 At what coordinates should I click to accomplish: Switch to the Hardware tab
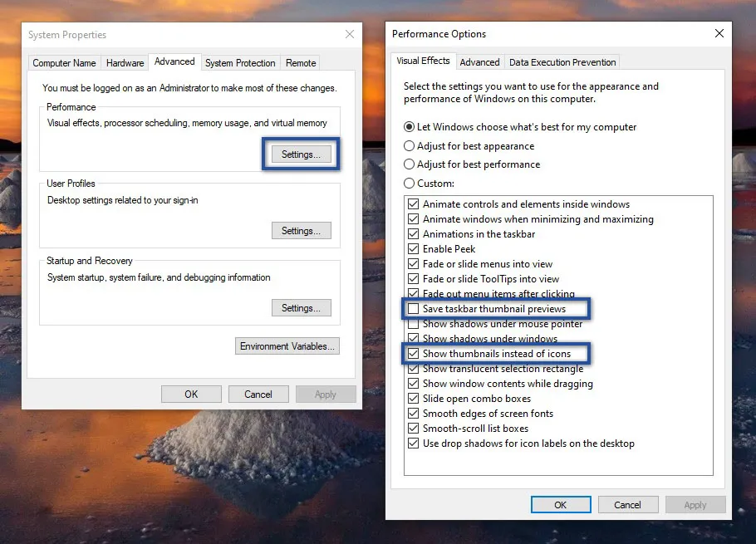(x=125, y=62)
